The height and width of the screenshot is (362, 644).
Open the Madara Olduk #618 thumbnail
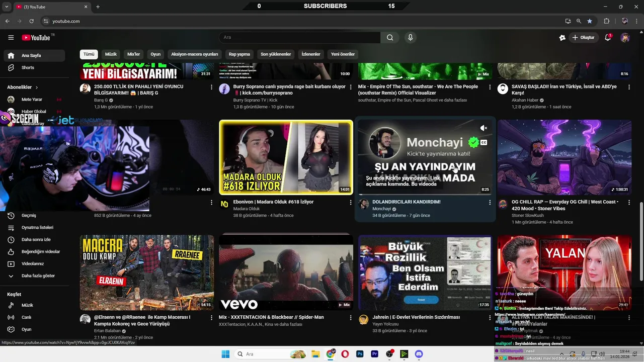coord(286,157)
